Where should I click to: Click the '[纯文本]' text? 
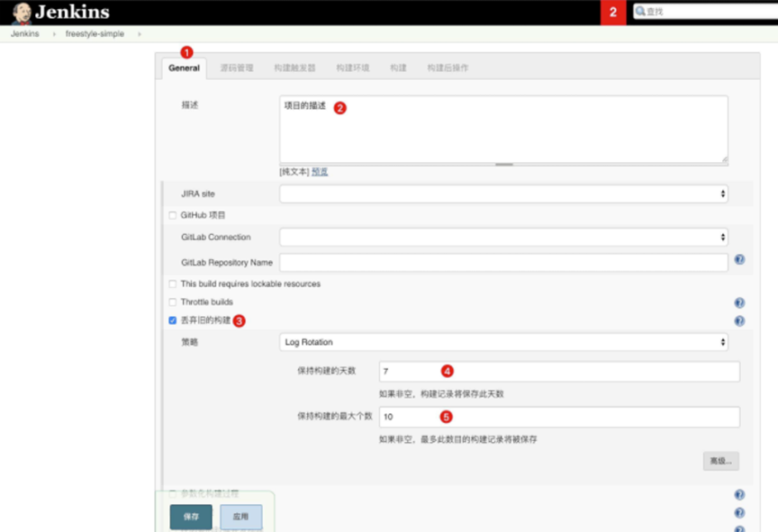294,172
